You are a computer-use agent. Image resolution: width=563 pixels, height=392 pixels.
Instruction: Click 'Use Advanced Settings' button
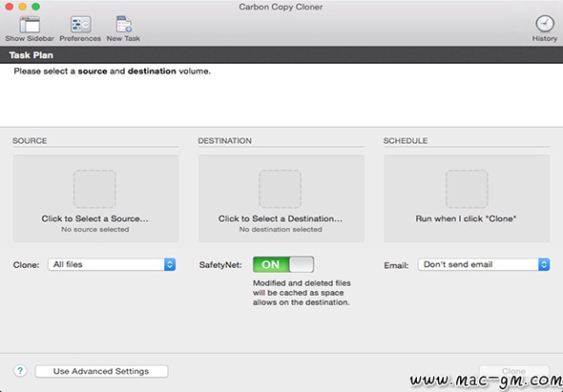101,371
